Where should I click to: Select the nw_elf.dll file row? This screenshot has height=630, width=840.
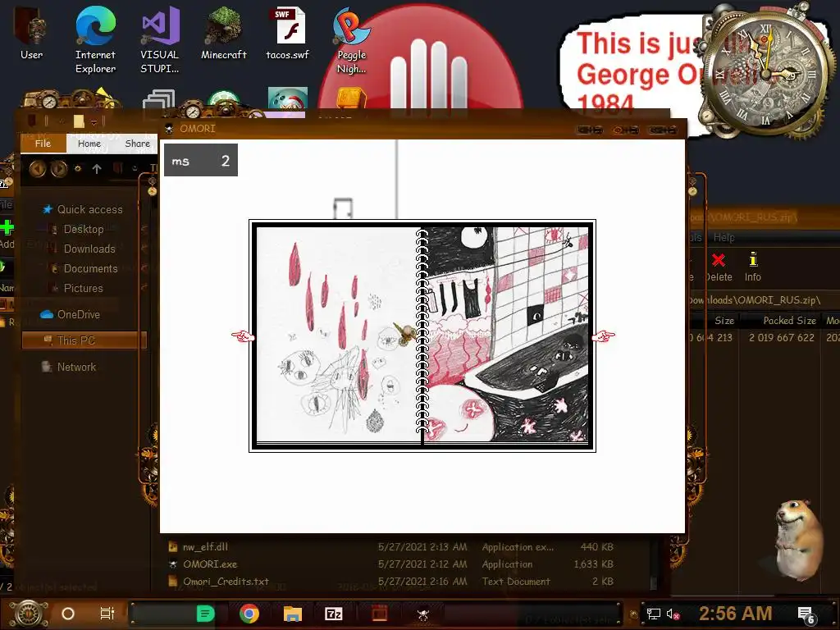tap(391, 547)
